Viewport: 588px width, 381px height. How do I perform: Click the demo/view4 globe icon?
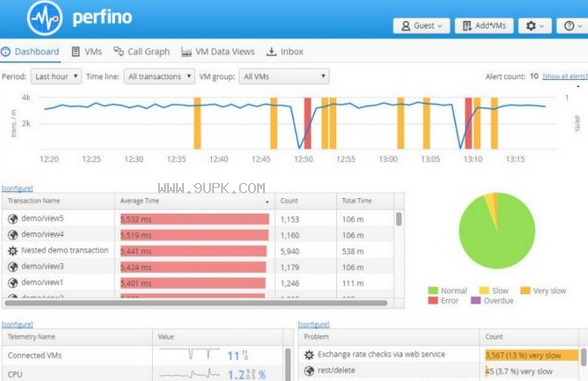13,235
